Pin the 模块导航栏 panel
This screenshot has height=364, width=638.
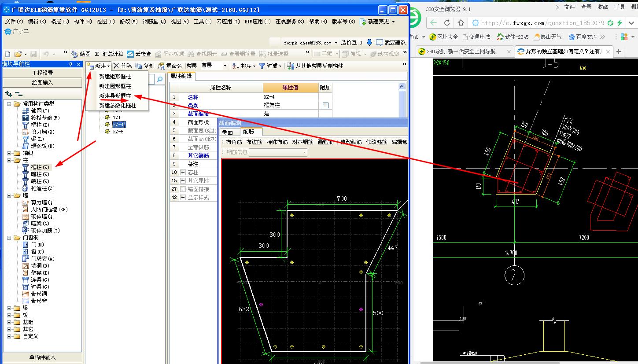70,64
